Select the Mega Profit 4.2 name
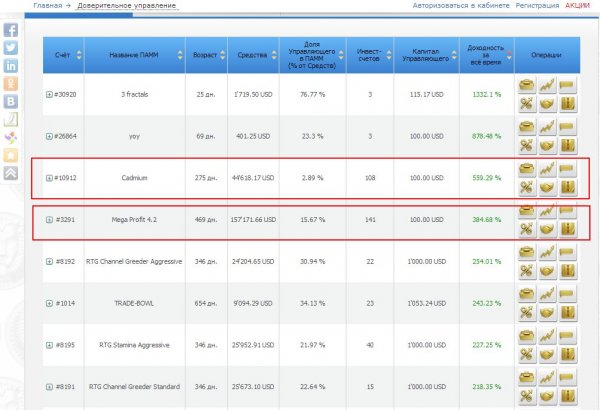The width and height of the screenshot is (600, 410). point(134,220)
